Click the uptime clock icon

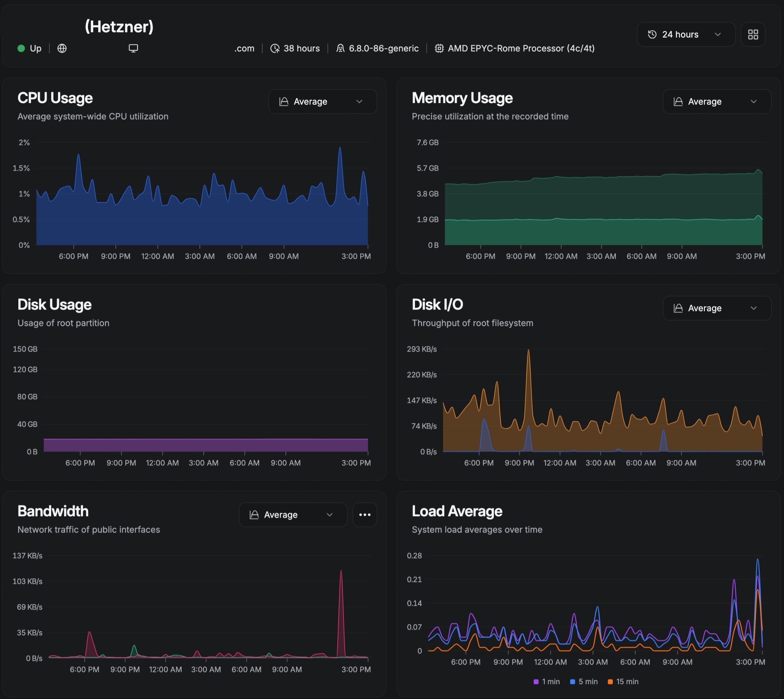pos(275,48)
